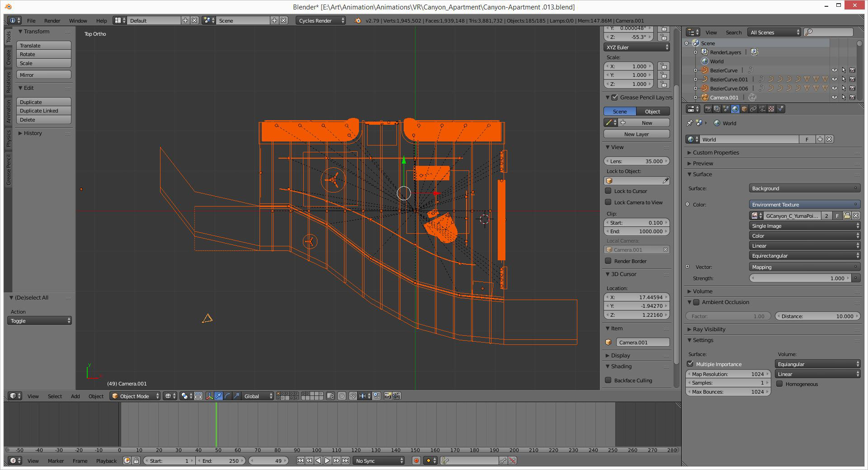Open the Add menu in the 3D view header
This screenshot has height=470, width=868.
click(x=75, y=396)
